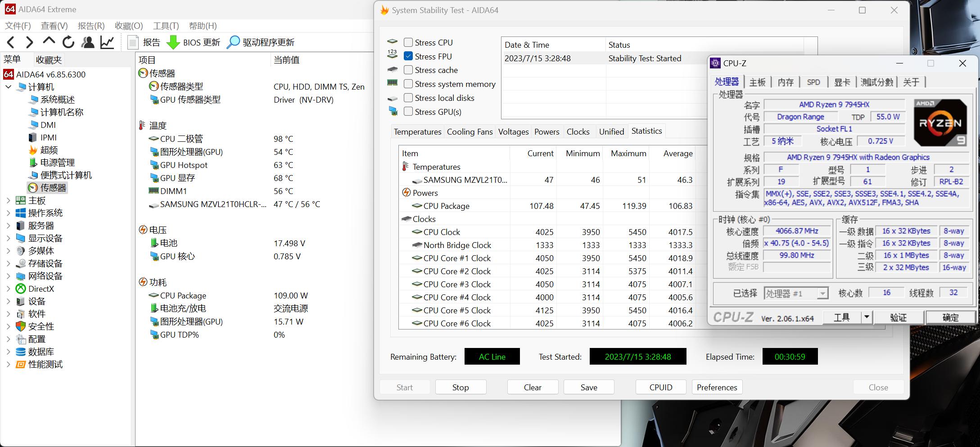This screenshot has width=980, height=447.
Task: Click the driver update magnifier icon
Action: (233, 42)
